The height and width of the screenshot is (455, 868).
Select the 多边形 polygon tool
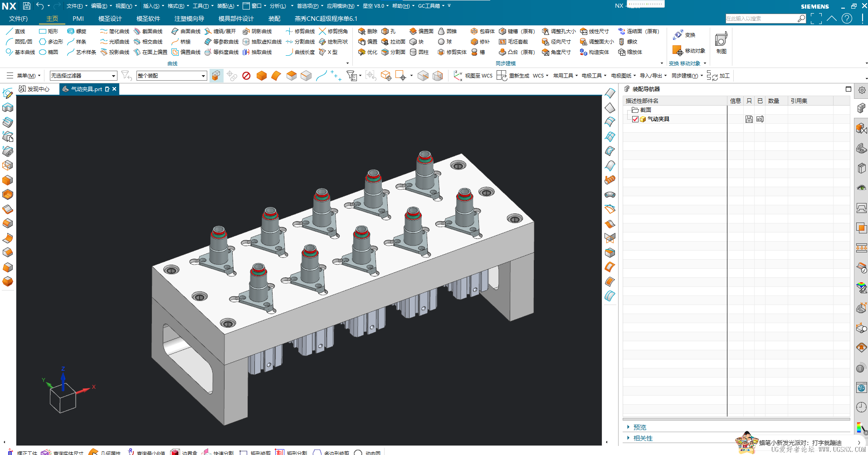coord(51,42)
